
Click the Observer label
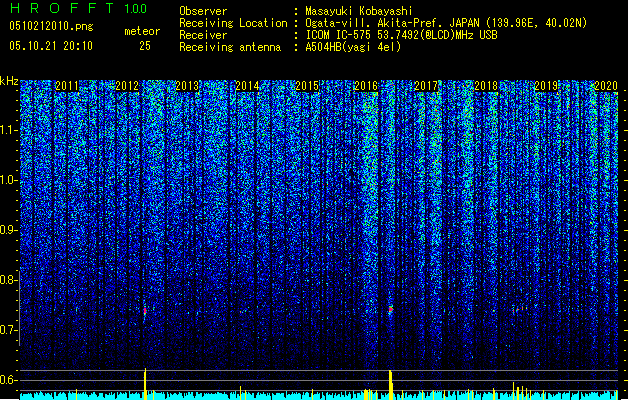(x=203, y=11)
